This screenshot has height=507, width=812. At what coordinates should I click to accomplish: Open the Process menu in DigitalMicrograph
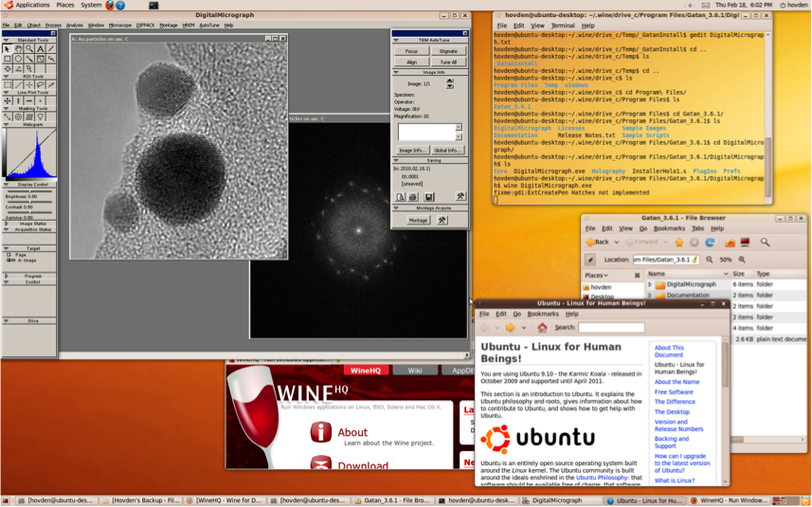(x=53, y=25)
